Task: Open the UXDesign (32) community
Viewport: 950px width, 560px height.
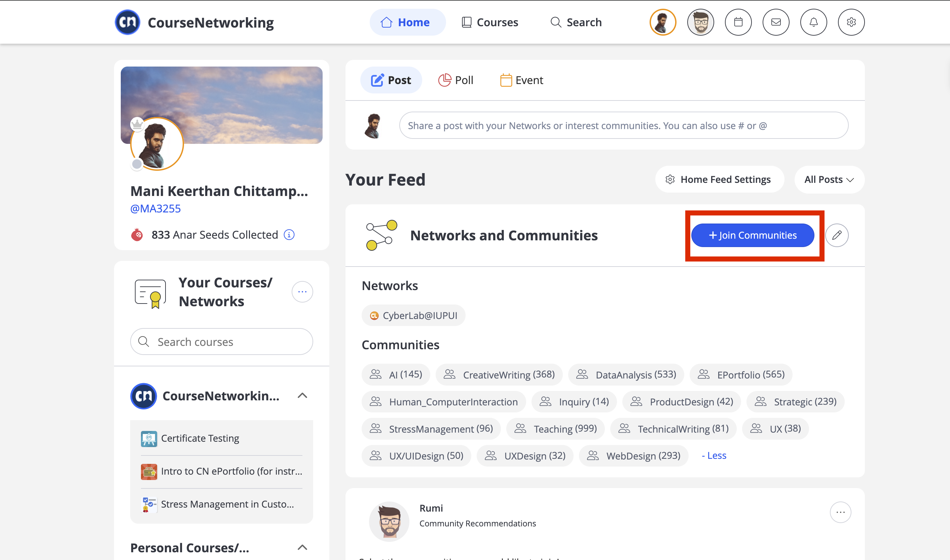Action: tap(525, 455)
